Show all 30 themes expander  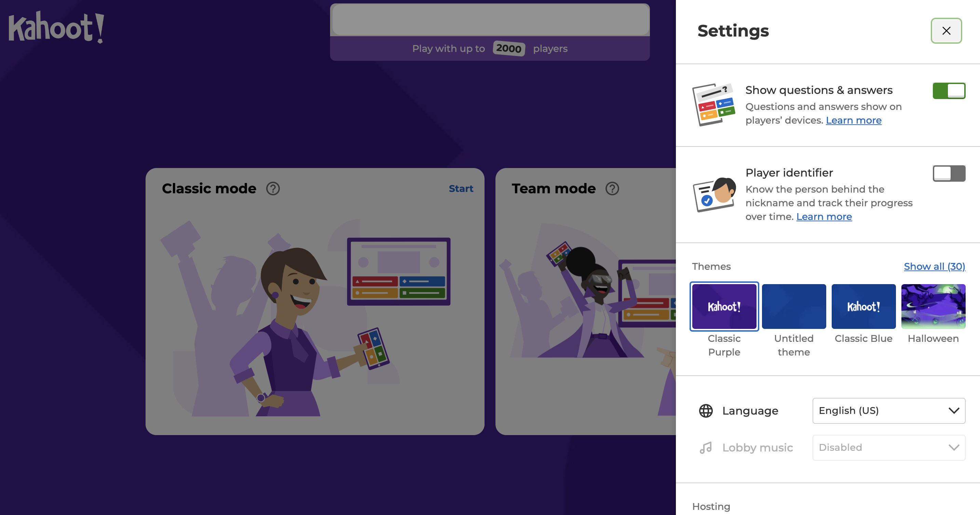pos(934,266)
